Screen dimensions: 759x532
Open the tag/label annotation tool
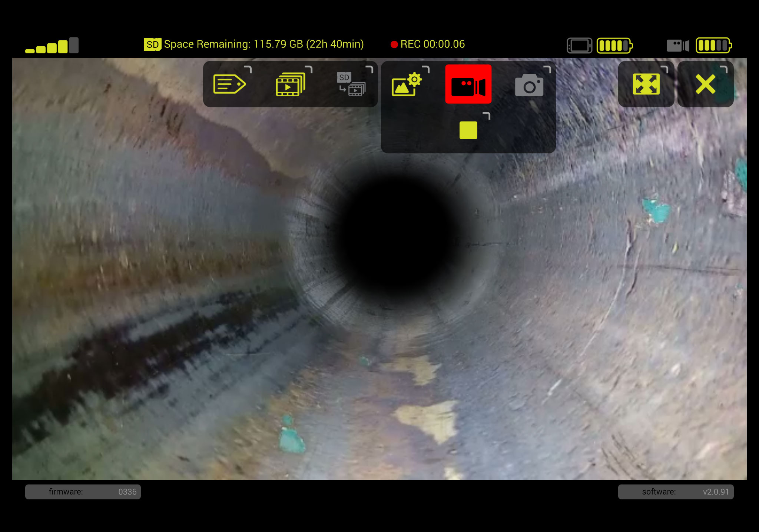(x=230, y=84)
